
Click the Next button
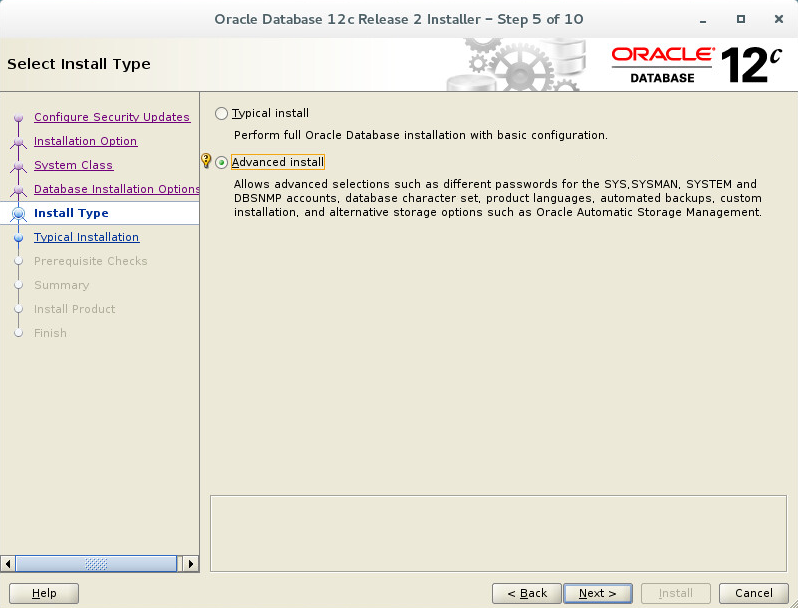598,593
